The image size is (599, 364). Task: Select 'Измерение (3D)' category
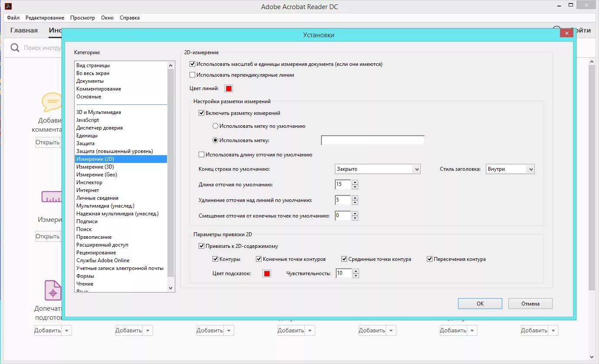click(x=95, y=167)
